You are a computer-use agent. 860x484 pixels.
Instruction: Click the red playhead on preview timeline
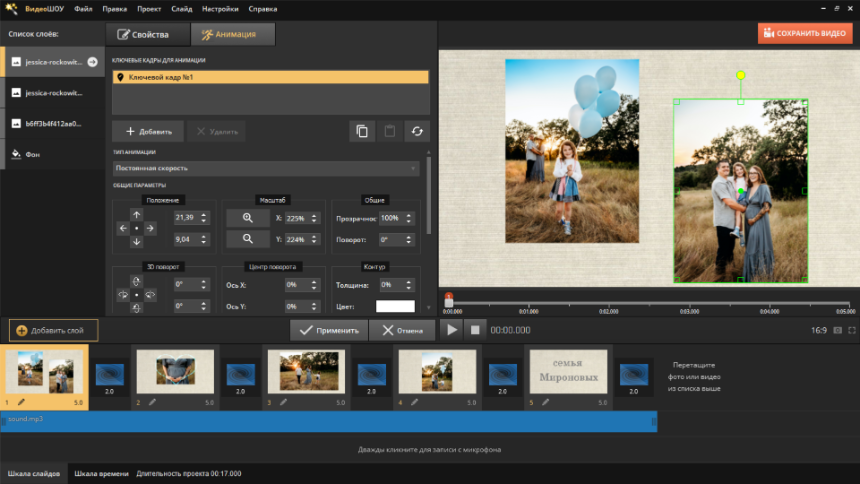tap(449, 300)
